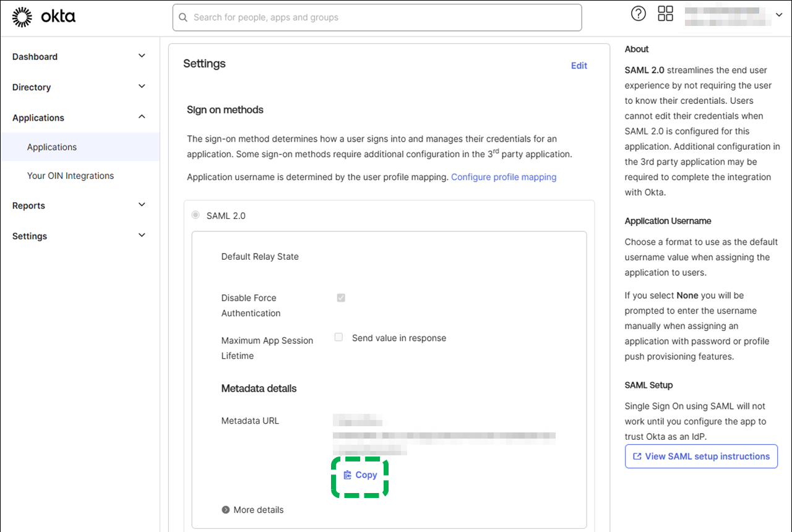The image size is (792, 532).
Task: Select Applications submenu item
Action: (52, 147)
